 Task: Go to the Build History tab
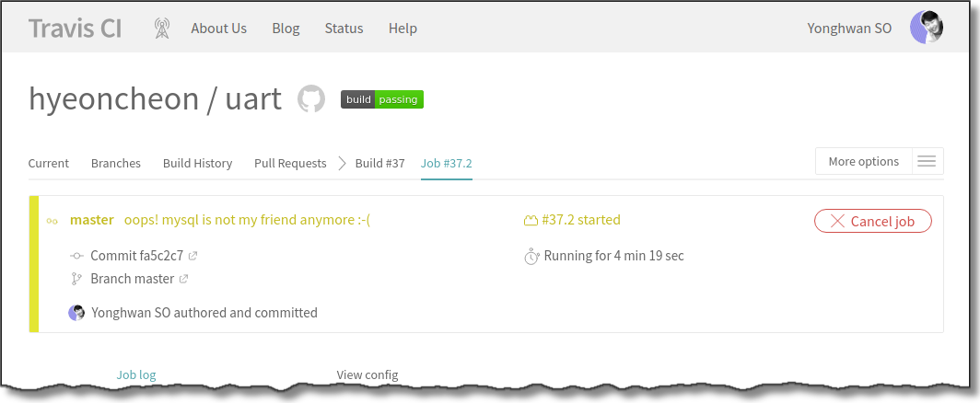[197, 163]
